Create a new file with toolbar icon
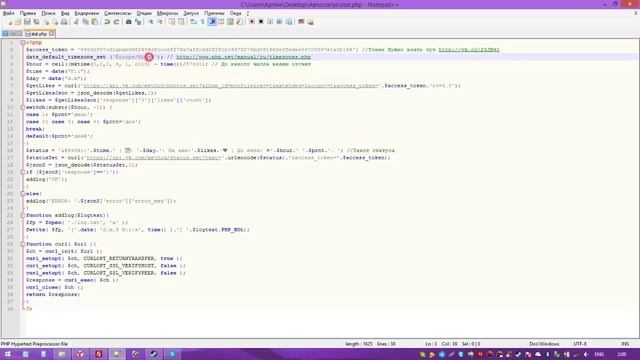640x360 pixels. coord(9,22)
